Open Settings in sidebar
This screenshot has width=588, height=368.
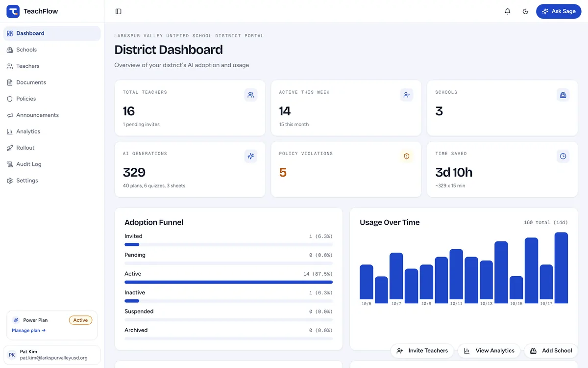[x=52, y=181]
